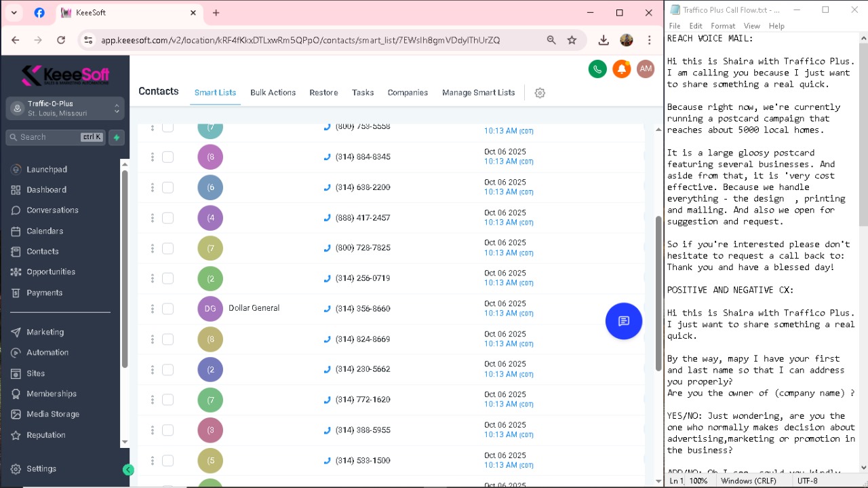Open the Dashboard icon in the sidebar
Image resolution: width=868 pixels, height=488 pixels.
coord(16,190)
